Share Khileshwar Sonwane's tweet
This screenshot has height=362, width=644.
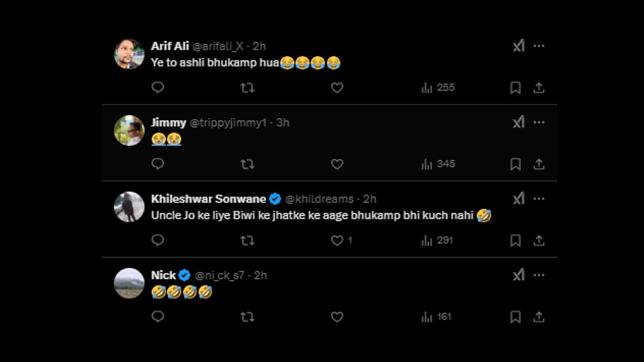pos(539,241)
